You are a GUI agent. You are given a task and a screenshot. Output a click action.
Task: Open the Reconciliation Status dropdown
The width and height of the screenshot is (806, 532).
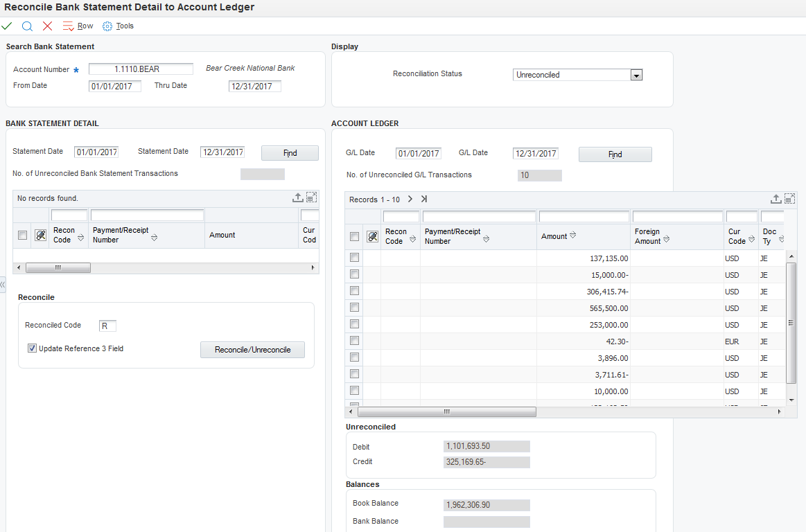pyautogui.click(x=636, y=75)
